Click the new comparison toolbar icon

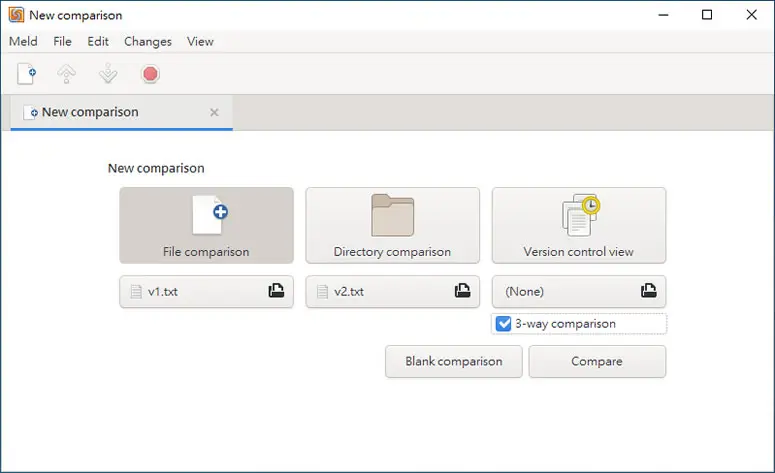tap(27, 74)
